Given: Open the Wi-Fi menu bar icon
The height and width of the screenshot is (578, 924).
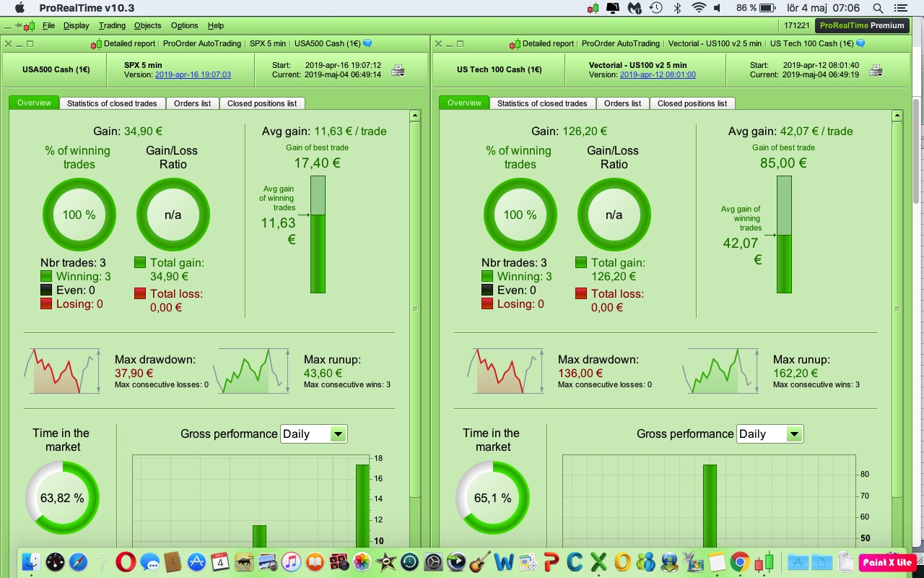Looking at the screenshot, I should (x=698, y=8).
